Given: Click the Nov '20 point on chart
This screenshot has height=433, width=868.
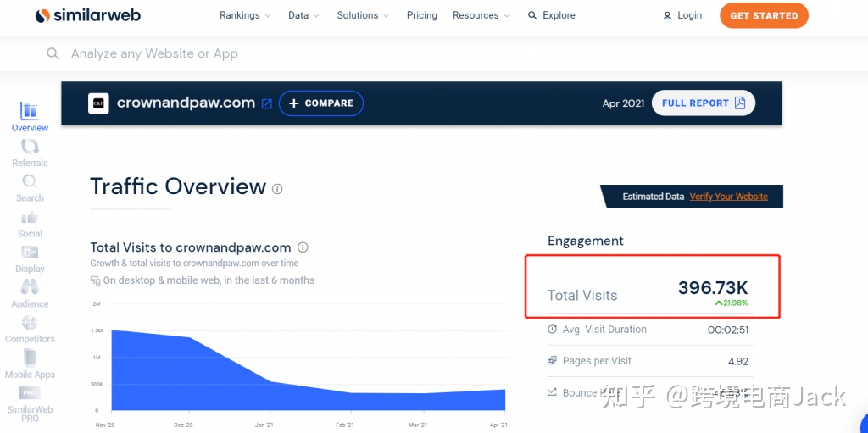Looking at the screenshot, I should pos(112,330).
